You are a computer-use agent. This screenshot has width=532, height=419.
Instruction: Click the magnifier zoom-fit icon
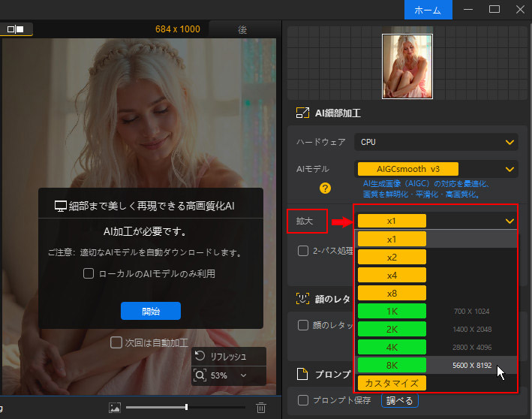[x=200, y=375]
